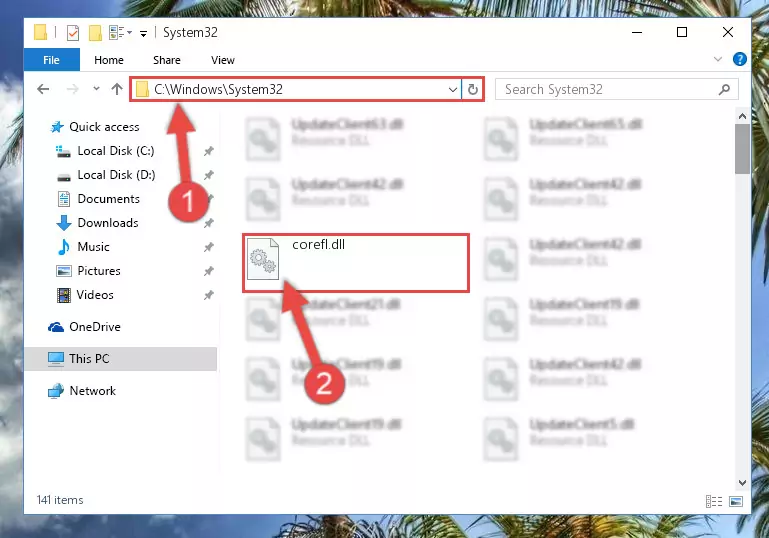Switch to details view layout icon
Screen dimensions: 769x538
pyautogui.click(x=714, y=501)
